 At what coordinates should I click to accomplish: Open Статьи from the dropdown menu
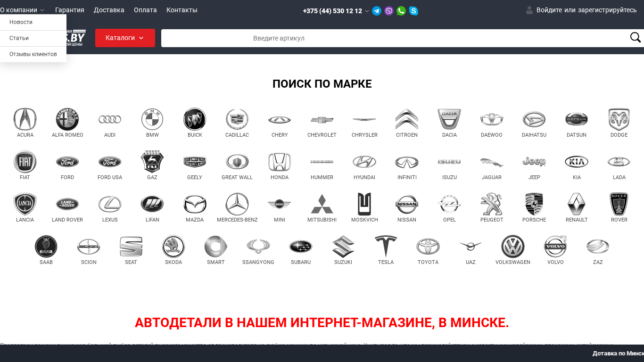point(33,38)
